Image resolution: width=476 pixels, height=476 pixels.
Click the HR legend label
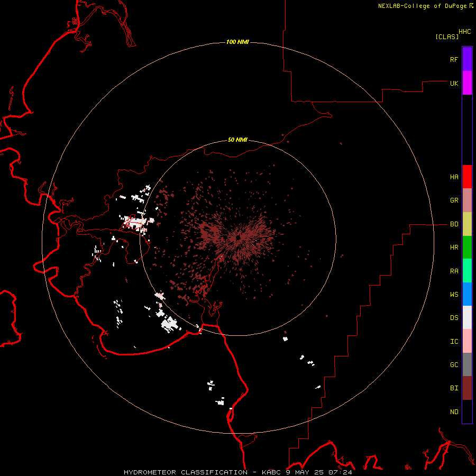pos(454,248)
